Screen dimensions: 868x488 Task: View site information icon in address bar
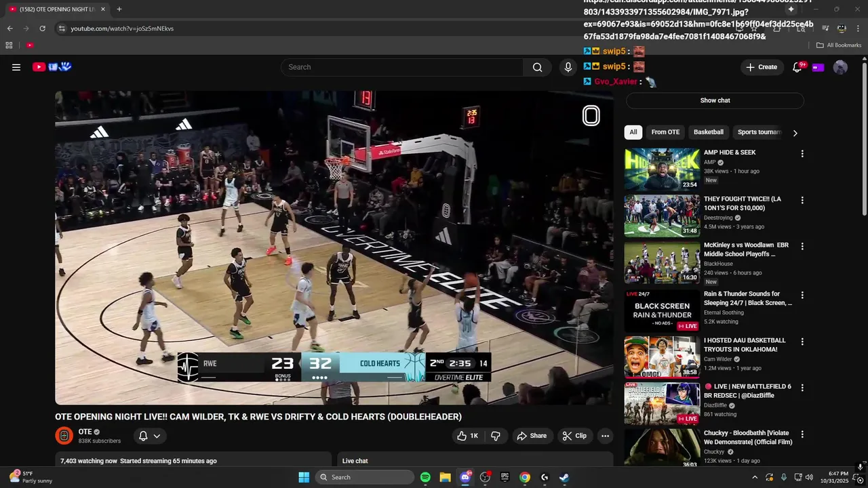(62, 28)
